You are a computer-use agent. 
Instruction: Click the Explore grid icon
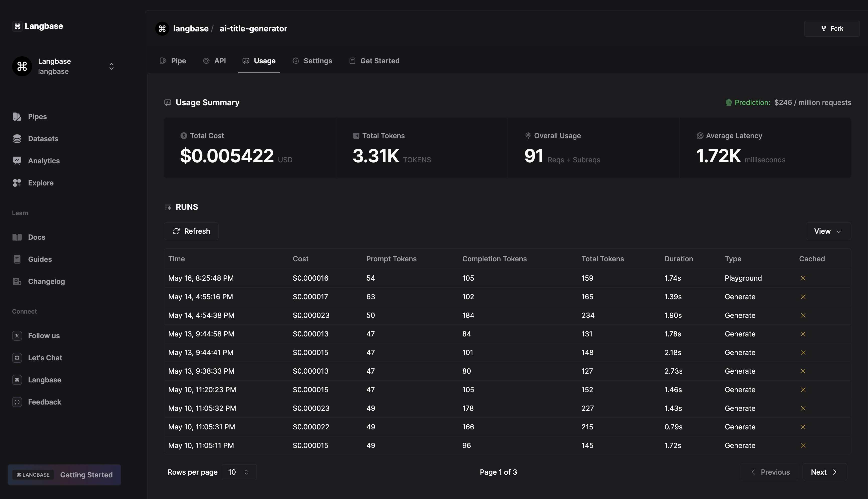[x=17, y=183]
